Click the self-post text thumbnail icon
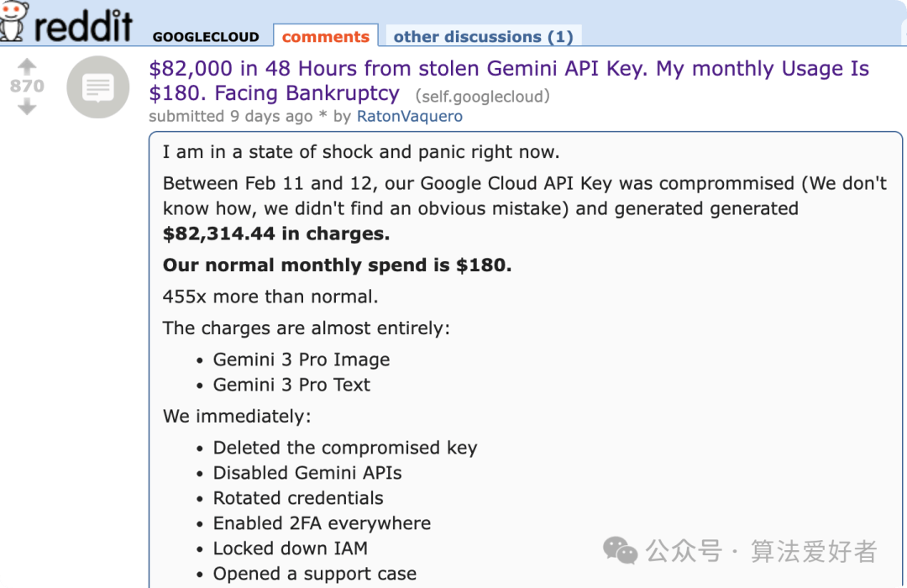The height and width of the screenshot is (588, 907). click(x=97, y=87)
